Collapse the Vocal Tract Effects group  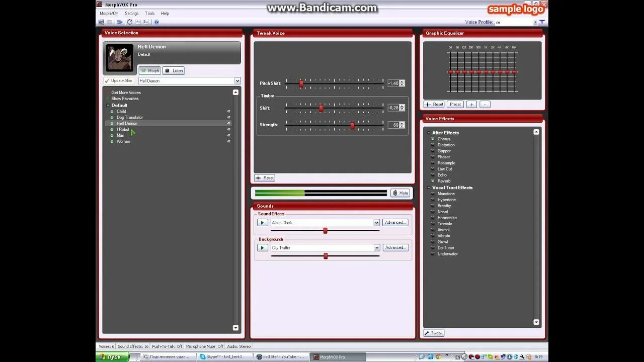(x=429, y=188)
